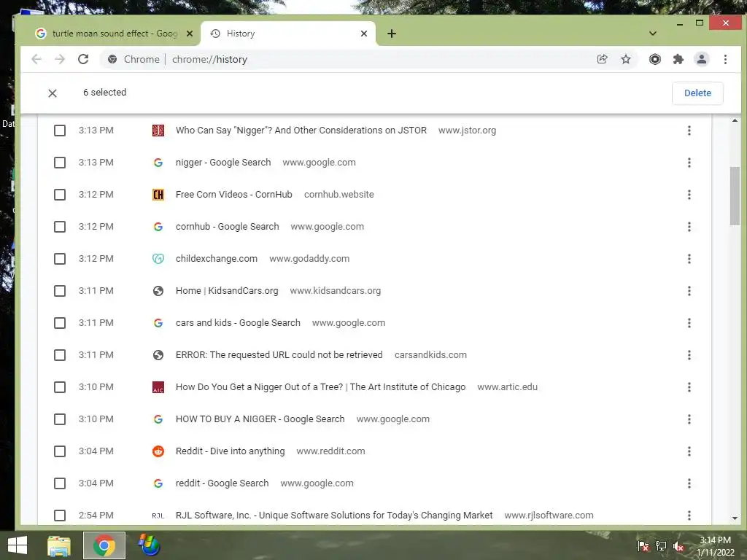The height and width of the screenshot is (560, 747).
Task: Tick the checkbox for Home KidsandCars.org
Action: click(x=60, y=291)
